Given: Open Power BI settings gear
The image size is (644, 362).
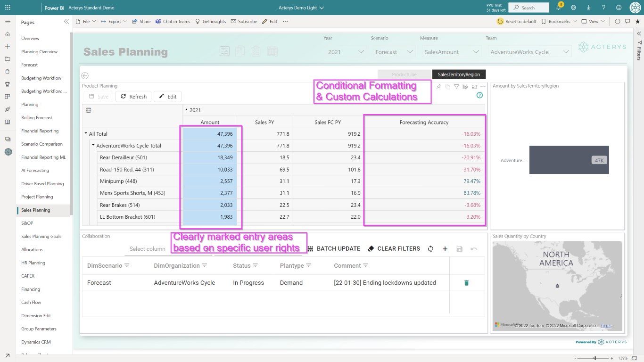Looking at the screenshot, I should click(573, 8).
